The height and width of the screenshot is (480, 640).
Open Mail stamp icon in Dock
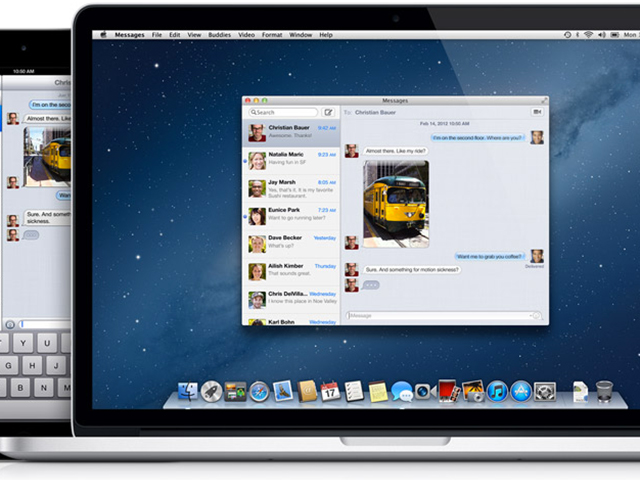[x=283, y=391]
